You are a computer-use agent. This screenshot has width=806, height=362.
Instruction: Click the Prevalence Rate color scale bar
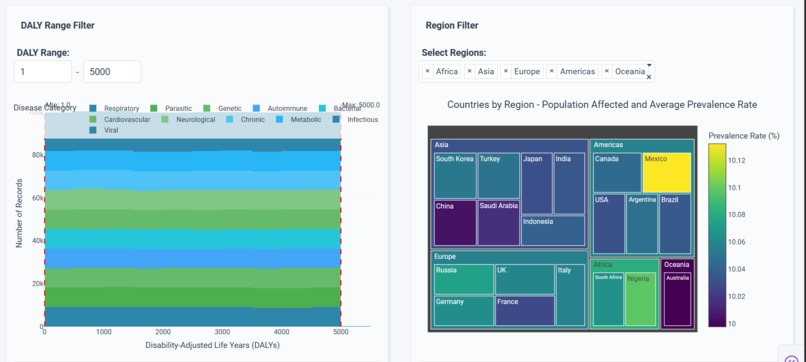point(717,235)
